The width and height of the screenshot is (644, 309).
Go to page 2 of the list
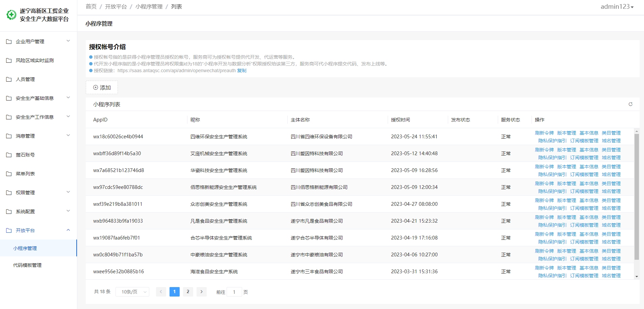point(188,292)
